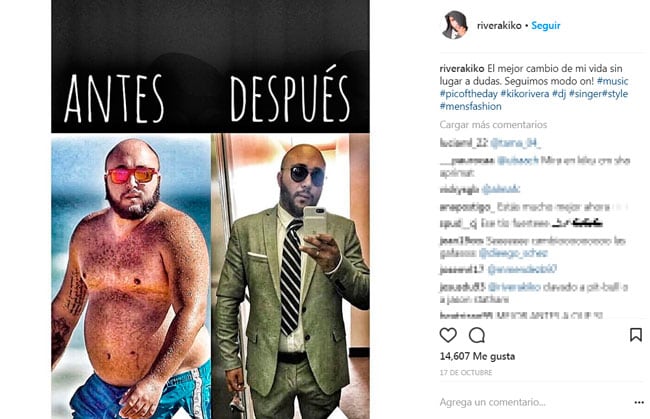
Task: Open riverakiko username in post header
Action: tap(499, 26)
